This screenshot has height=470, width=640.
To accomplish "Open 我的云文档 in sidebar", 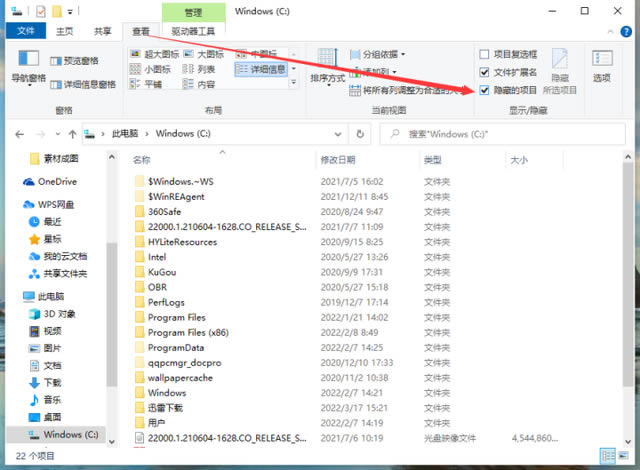I will pyautogui.click(x=58, y=256).
